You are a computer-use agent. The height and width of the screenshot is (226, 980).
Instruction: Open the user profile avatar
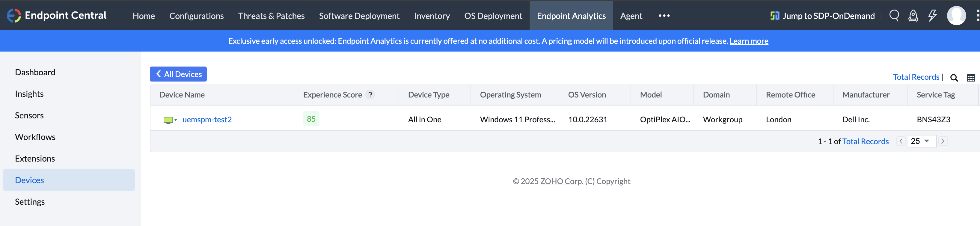[956, 16]
